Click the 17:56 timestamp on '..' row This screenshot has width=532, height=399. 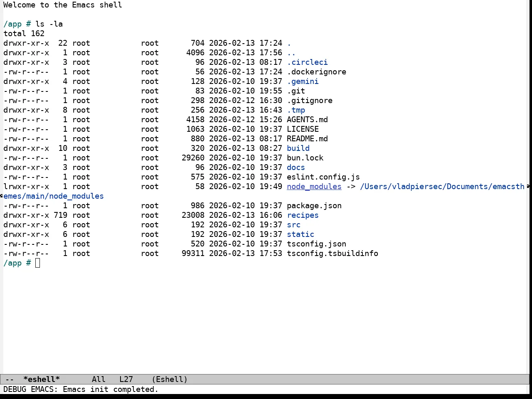[271, 53]
